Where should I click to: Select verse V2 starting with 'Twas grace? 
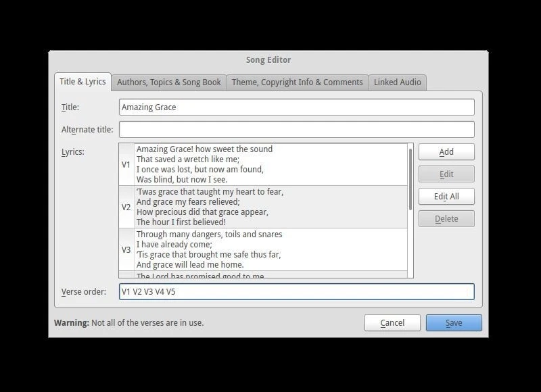tap(264, 206)
